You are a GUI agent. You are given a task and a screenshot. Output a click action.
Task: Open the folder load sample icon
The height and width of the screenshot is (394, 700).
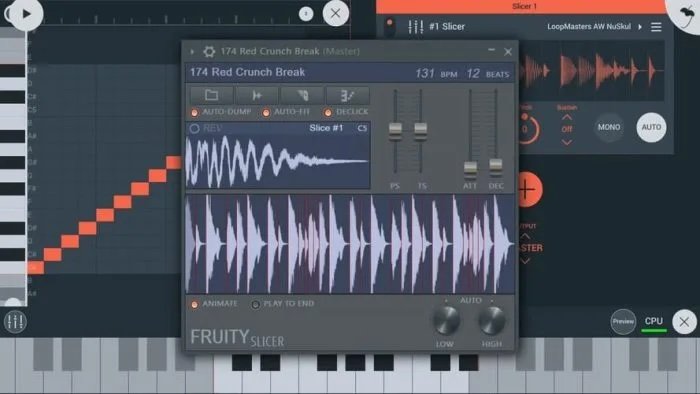(x=212, y=95)
